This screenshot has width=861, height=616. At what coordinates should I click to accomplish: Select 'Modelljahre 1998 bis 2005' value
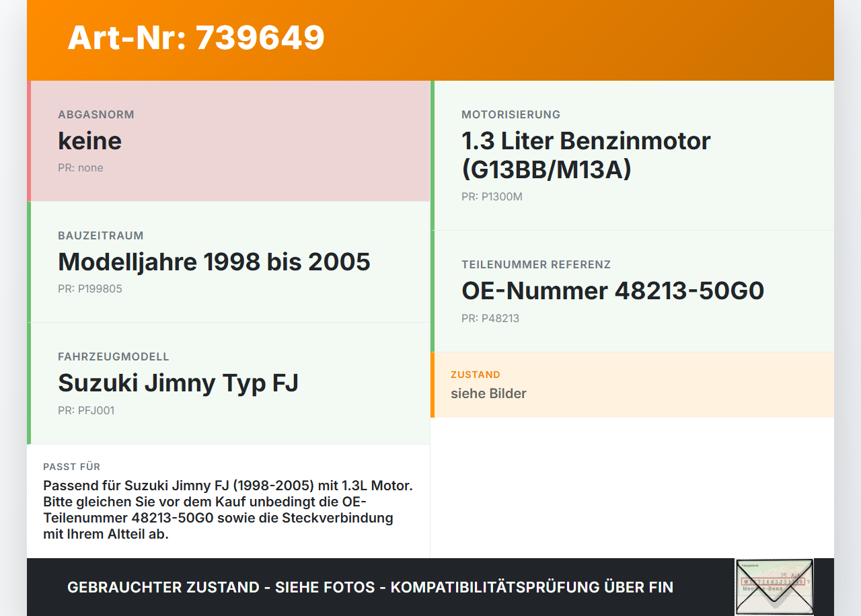(x=214, y=262)
